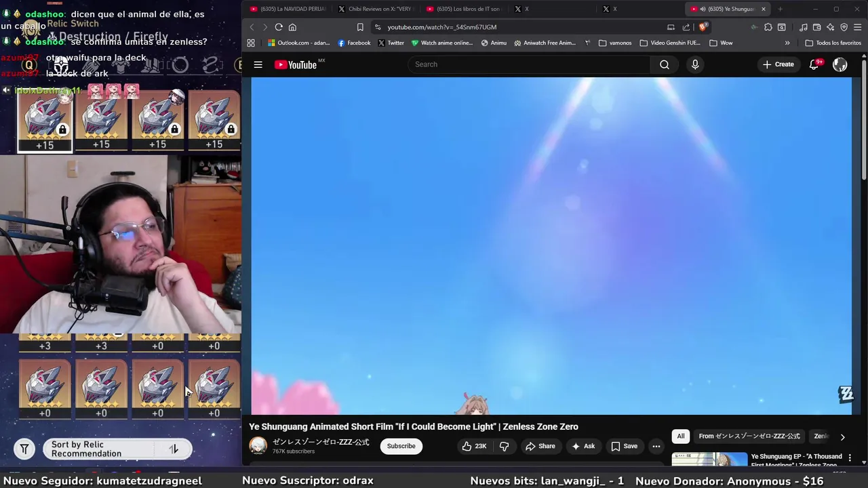Close the Ye Shunguang YouTube tab

point(764,9)
